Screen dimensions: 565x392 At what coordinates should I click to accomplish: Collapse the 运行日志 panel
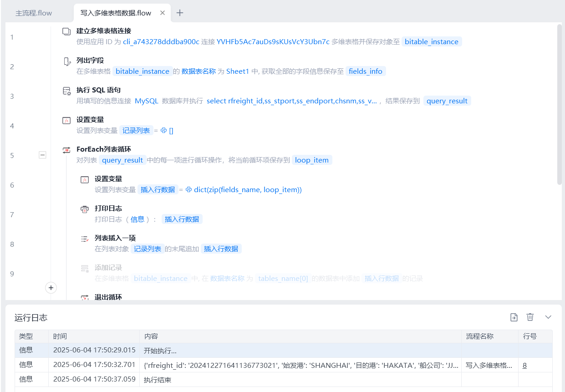click(548, 317)
